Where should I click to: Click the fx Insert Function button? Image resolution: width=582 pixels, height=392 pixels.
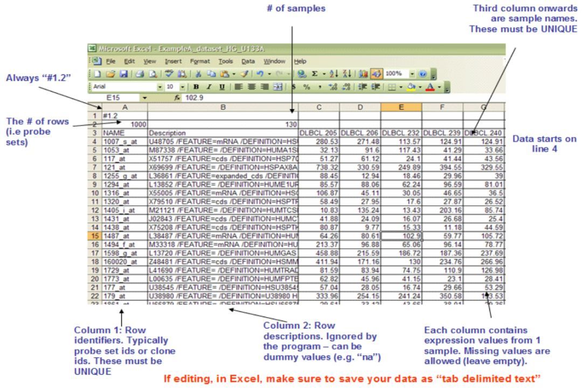click(x=177, y=98)
